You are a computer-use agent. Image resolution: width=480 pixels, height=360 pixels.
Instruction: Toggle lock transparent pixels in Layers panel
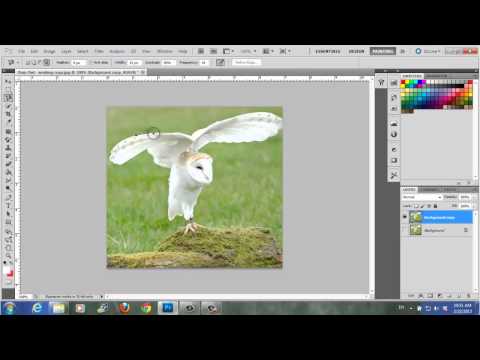click(417, 206)
